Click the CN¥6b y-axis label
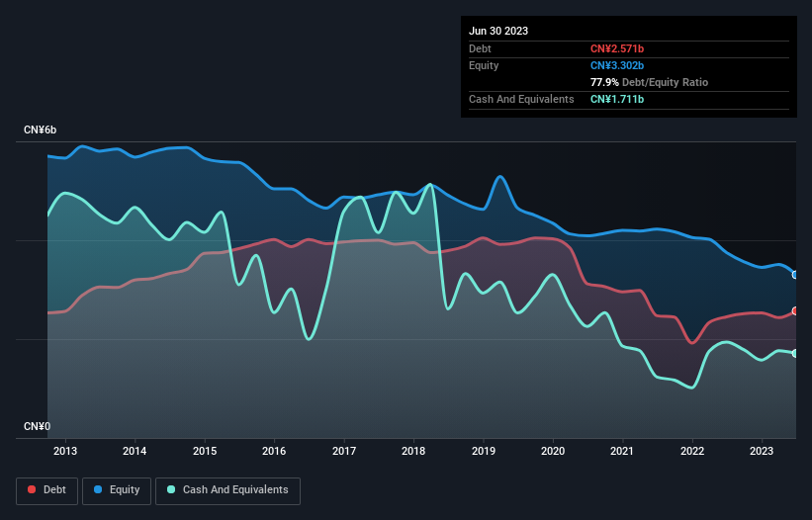Image resolution: width=812 pixels, height=520 pixels. 40,130
